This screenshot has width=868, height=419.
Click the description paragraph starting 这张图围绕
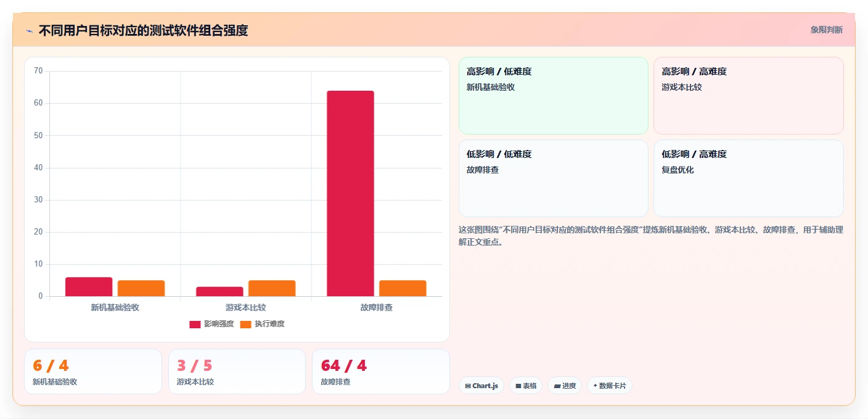pos(651,236)
